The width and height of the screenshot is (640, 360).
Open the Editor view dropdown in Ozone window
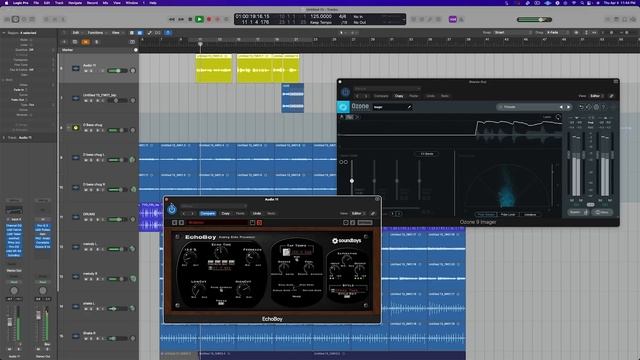596,96
